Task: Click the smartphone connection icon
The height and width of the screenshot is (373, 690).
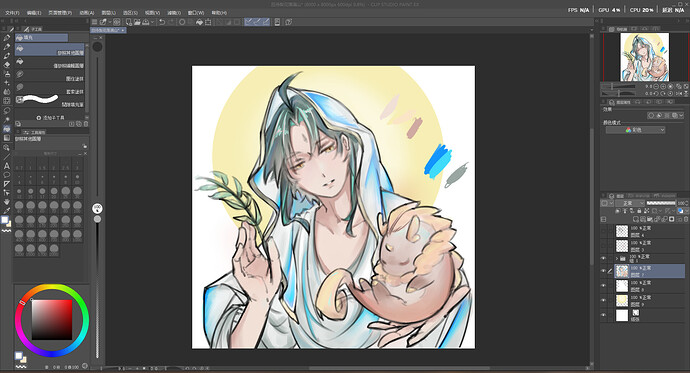Action: pyautogui.click(x=277, y=22)
